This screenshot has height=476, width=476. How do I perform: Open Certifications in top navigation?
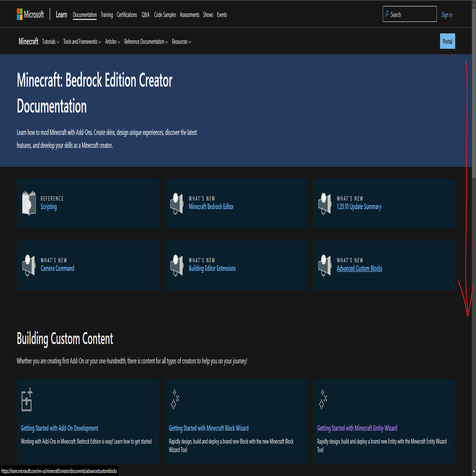coord(126,14)
